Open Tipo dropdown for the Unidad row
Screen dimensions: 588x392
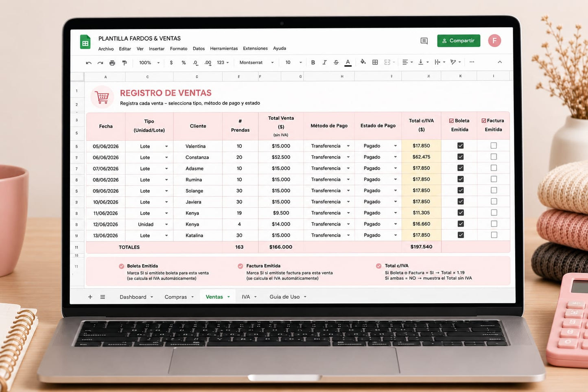pyautogui.click(x=166, y=224)
